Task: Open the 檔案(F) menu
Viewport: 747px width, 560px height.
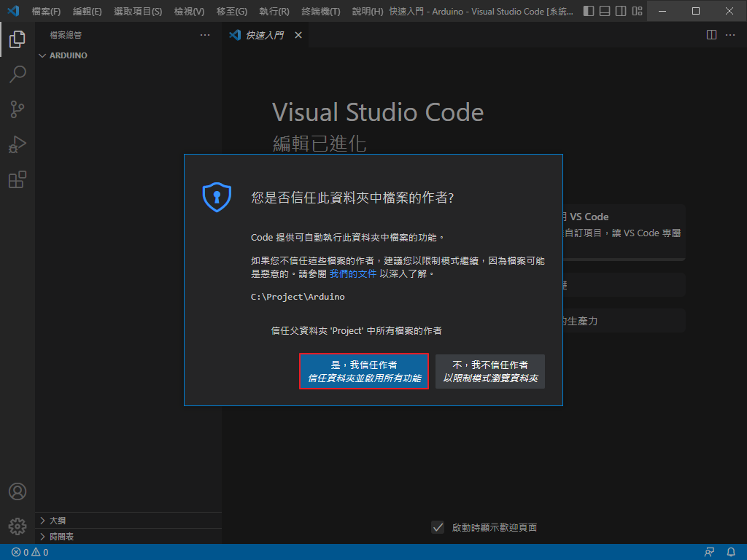Action: pyautogui.click(x=47, y=12)
